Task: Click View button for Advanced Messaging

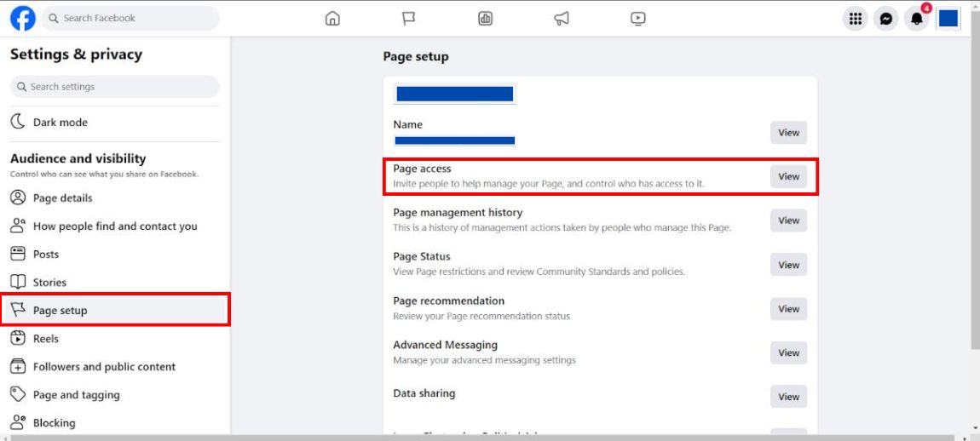Action: point(788,353)
